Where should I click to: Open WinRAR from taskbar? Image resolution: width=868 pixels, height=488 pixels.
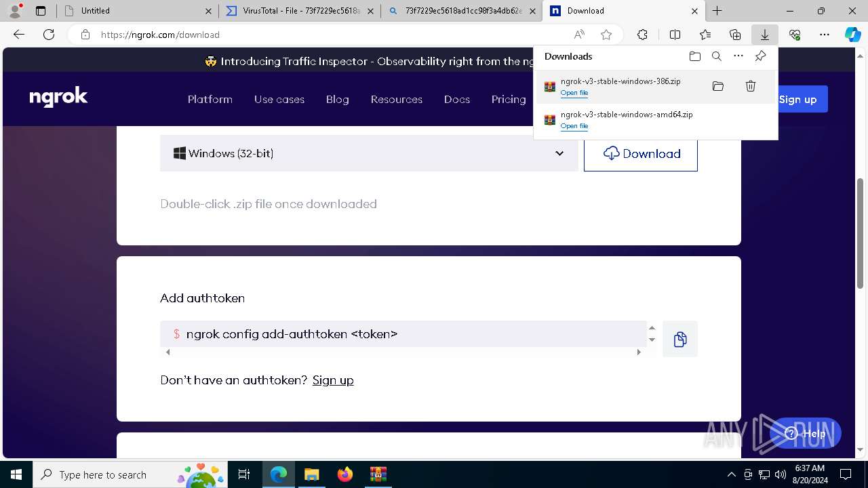378,474
